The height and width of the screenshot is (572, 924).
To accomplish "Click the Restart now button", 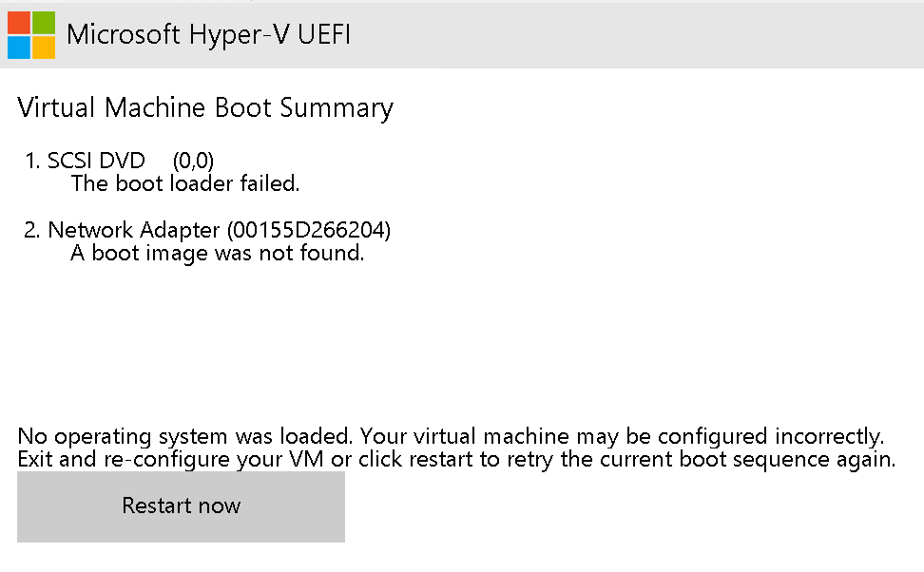I will [181, 506].
